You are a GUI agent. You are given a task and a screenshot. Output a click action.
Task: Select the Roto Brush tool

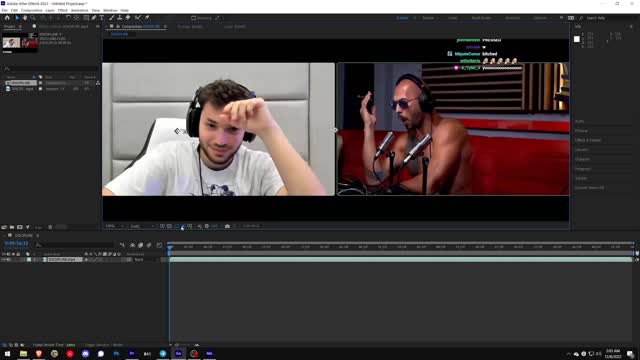138,18
